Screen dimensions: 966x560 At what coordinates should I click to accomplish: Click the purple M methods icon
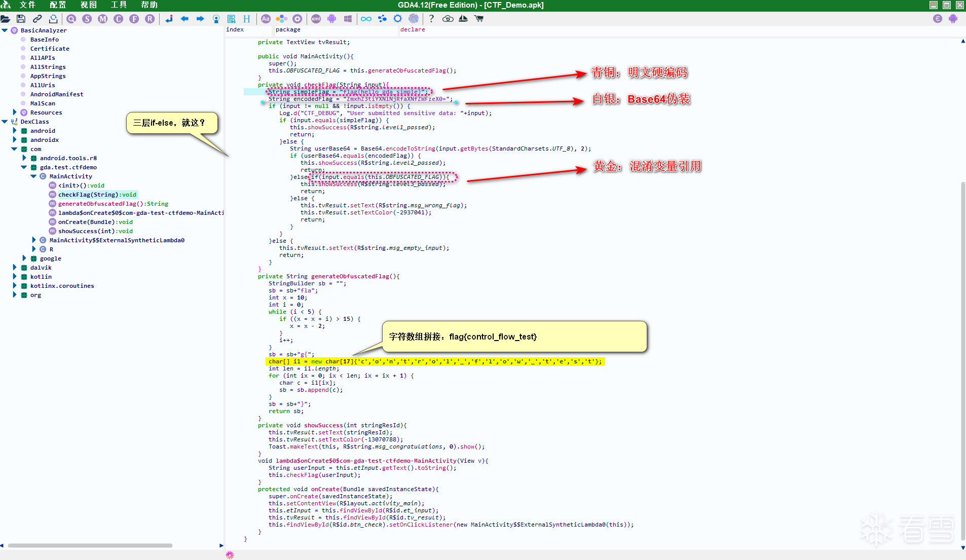click(103, 19)
